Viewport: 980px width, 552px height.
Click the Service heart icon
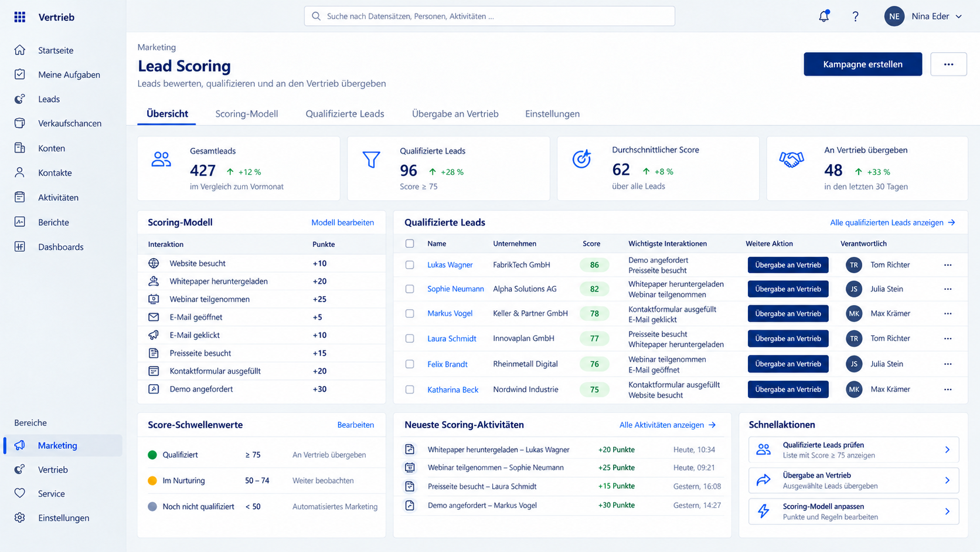pyautogui.click(x=20, y=493)
